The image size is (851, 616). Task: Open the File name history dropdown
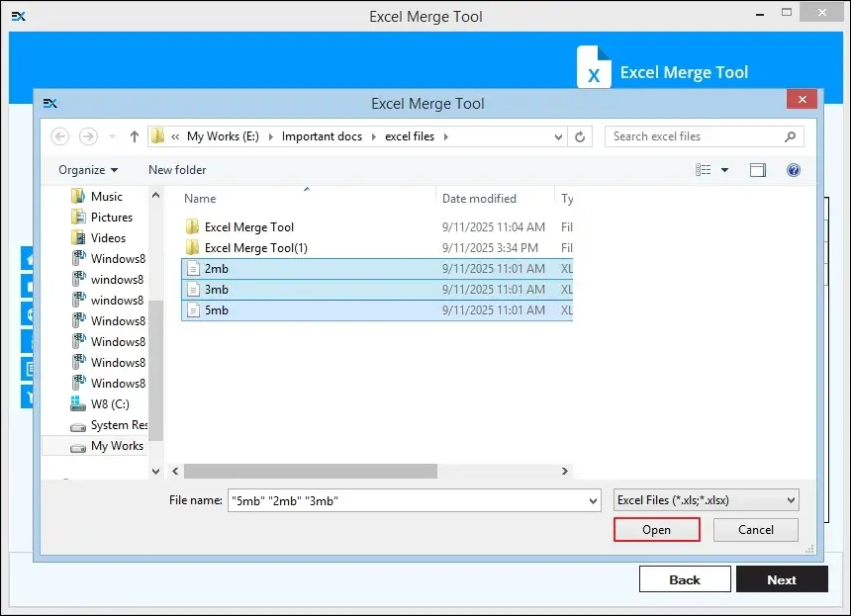592,500
